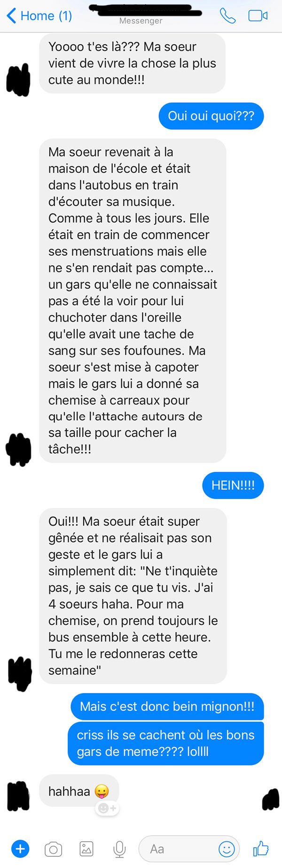Open the photo gallery picker icon

[86, 849]
